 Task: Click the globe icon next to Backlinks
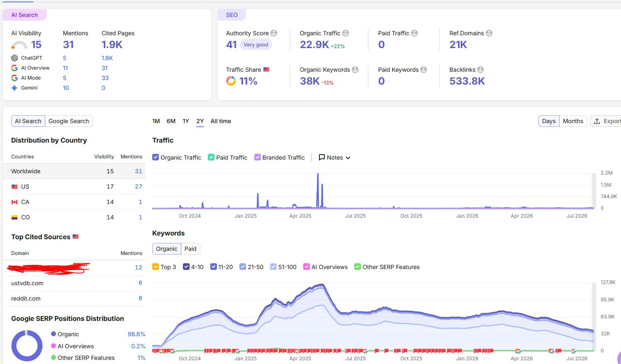480,70
